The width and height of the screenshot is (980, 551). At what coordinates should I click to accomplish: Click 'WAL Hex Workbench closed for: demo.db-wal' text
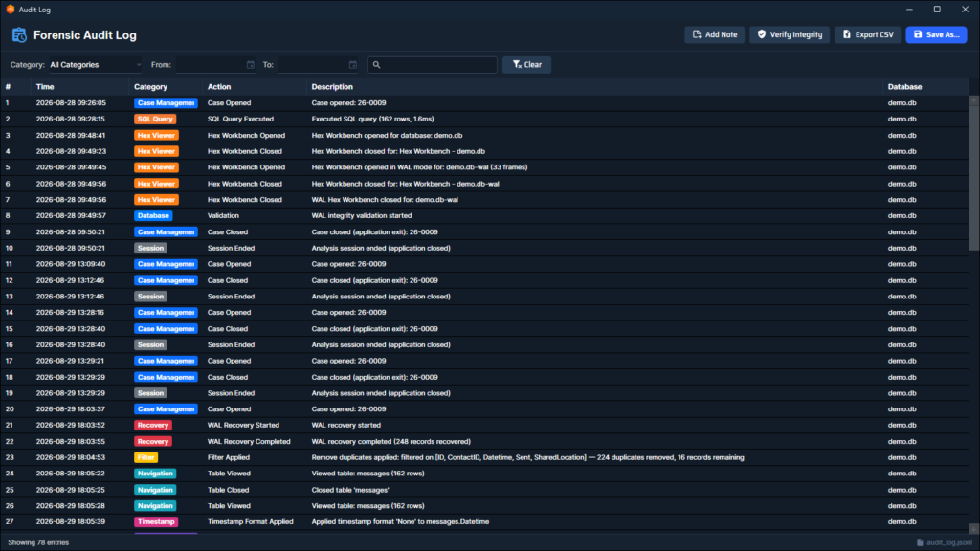click(385, 200)
